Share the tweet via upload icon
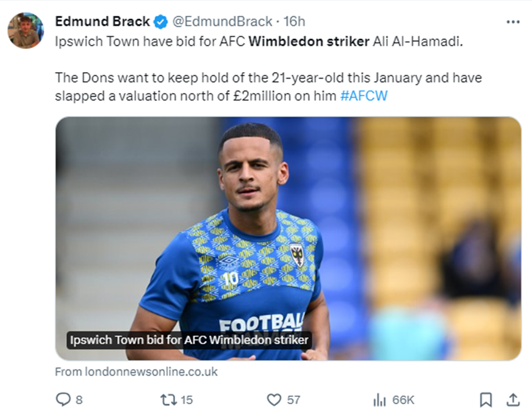 (513, 400)
